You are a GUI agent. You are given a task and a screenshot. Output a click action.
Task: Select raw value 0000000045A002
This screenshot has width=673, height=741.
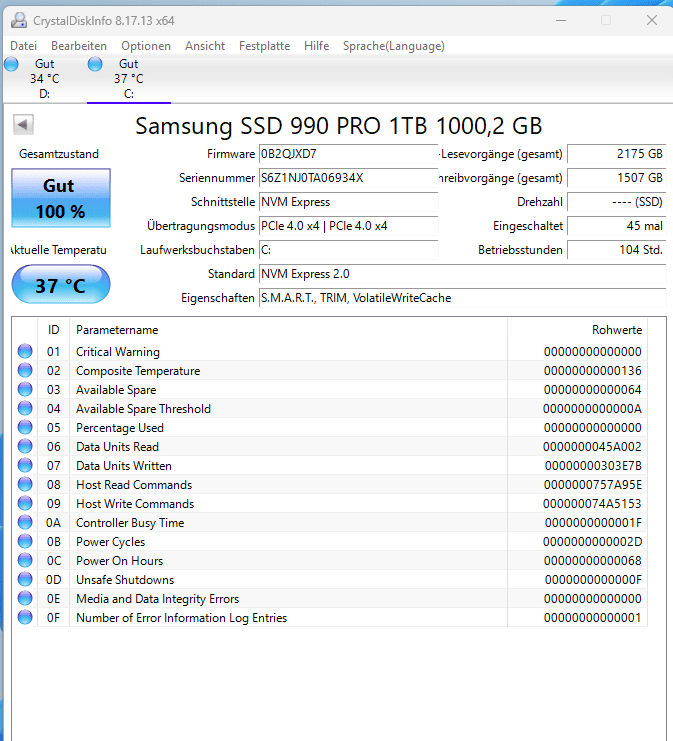click(592, 447)
